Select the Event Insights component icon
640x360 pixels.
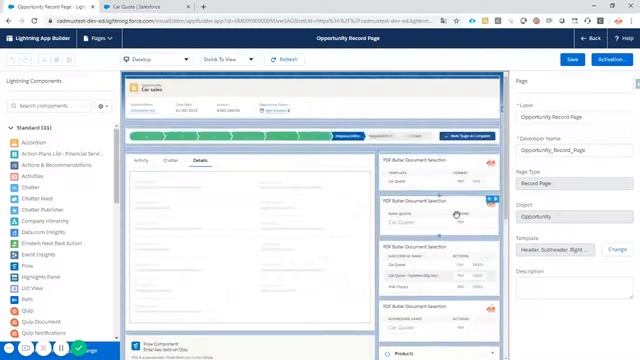pyautogui.click(x=14, y=255)
